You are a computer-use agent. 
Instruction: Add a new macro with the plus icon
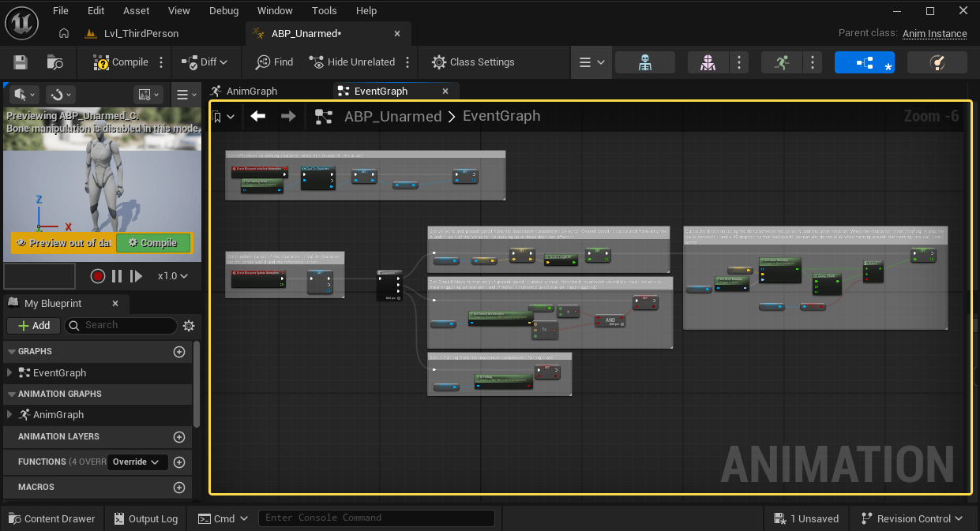click(179, 488)
